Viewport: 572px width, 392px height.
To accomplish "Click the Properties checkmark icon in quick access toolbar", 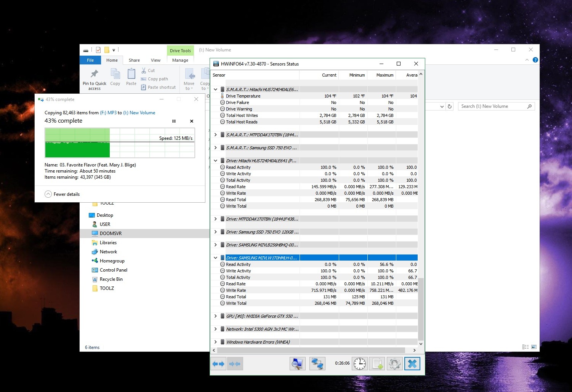I will (98, 50).
